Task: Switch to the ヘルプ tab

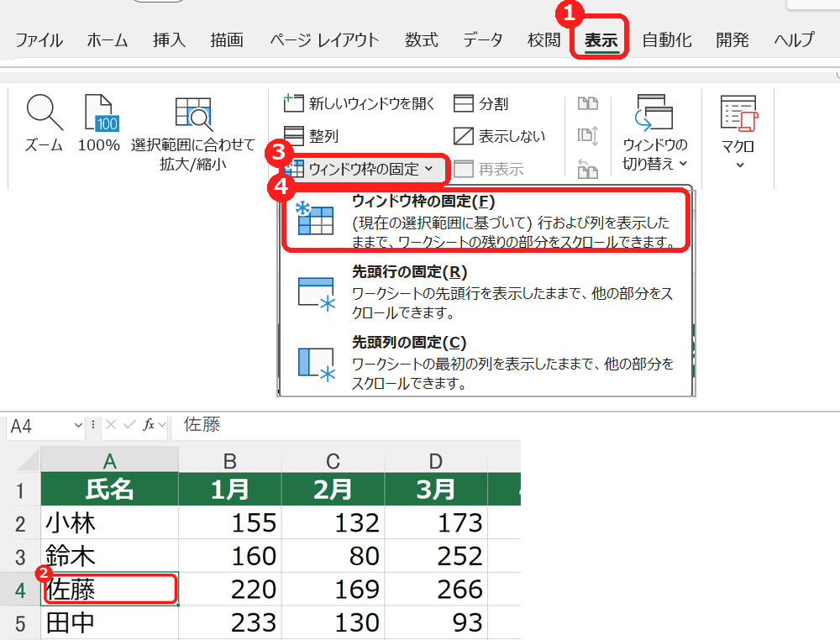Action: click(794, 40)
